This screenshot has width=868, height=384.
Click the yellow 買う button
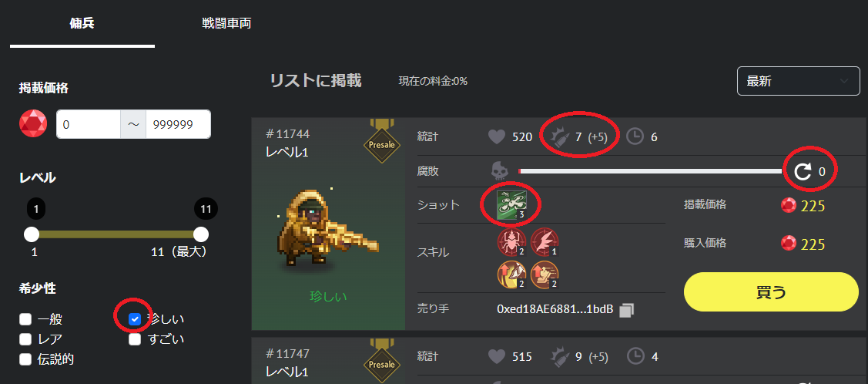771,292
